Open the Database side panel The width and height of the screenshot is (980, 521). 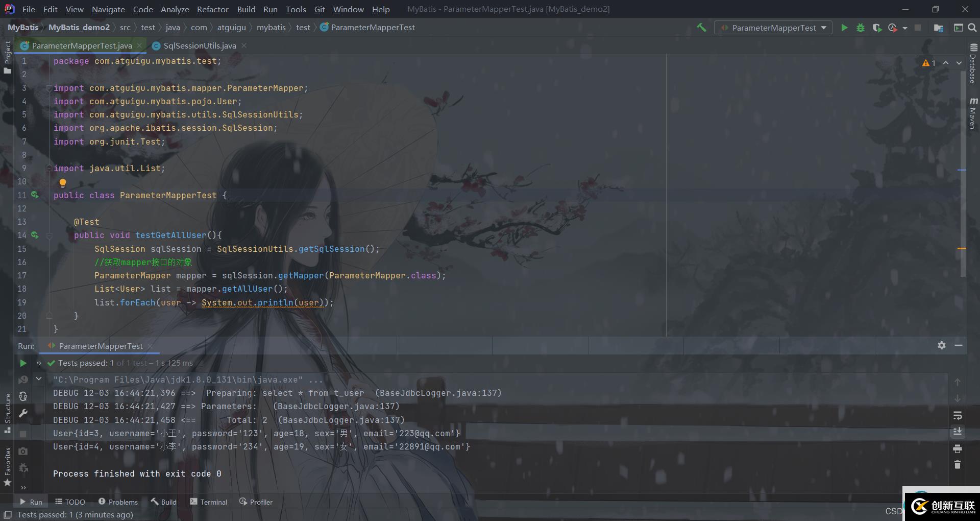(x=973, y=63)
